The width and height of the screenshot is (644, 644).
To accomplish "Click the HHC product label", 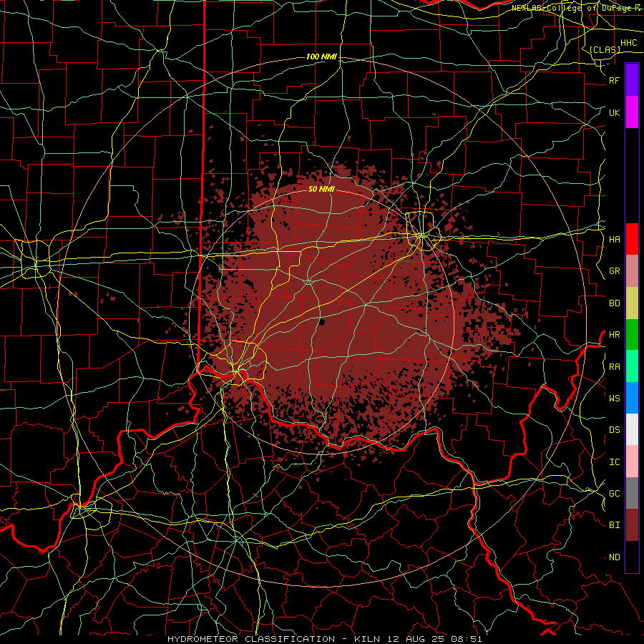I will 628,43.
